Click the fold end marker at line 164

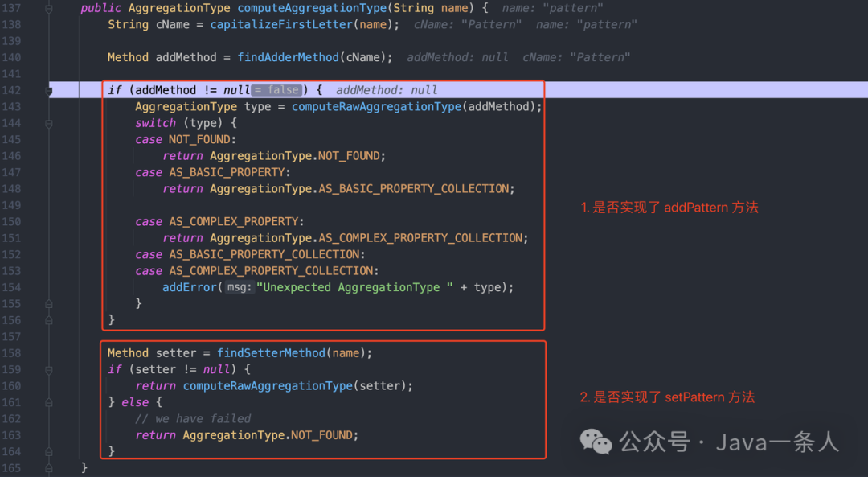(x=49, y=451)
